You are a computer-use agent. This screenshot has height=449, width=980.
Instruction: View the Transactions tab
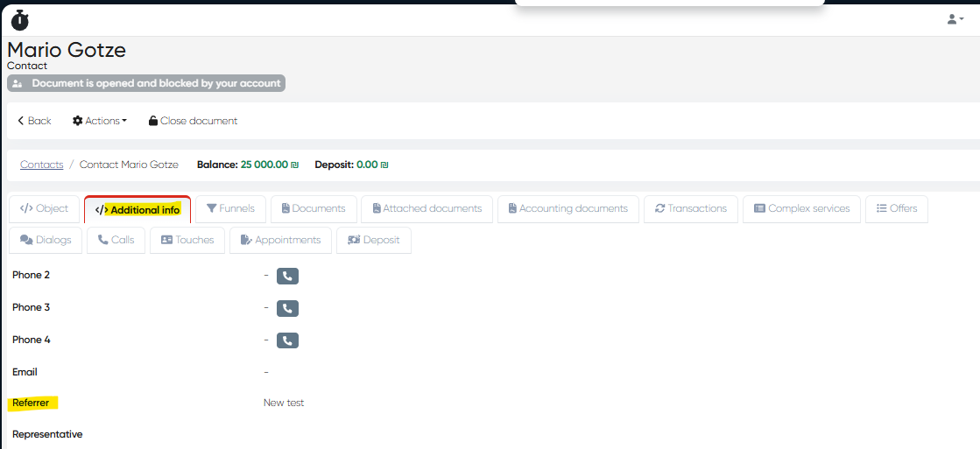(x=690, y=209)
